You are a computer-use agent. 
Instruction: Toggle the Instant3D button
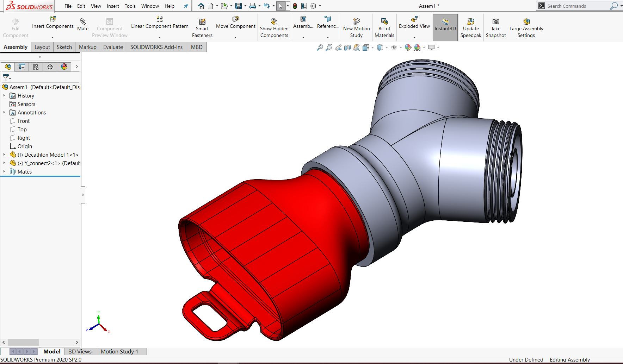click(x=445, y=27)
